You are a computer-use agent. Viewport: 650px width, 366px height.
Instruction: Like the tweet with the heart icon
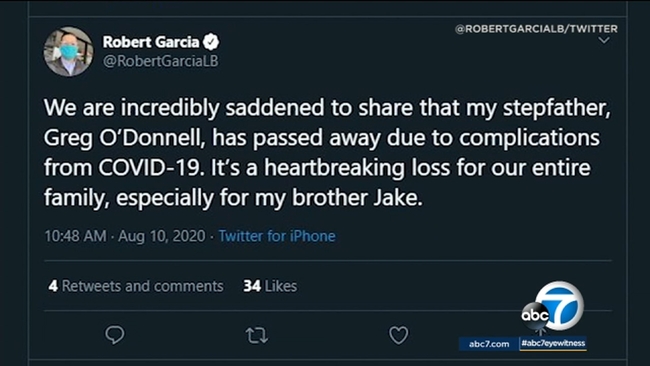point(398,335)
